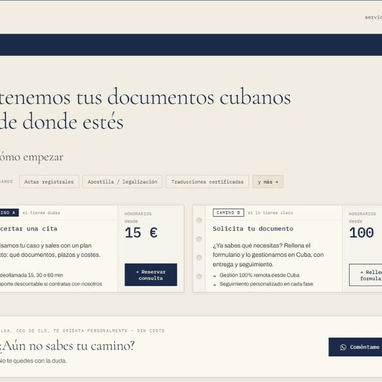Click the 'si lo tienes claro' label

click(270, 213)
